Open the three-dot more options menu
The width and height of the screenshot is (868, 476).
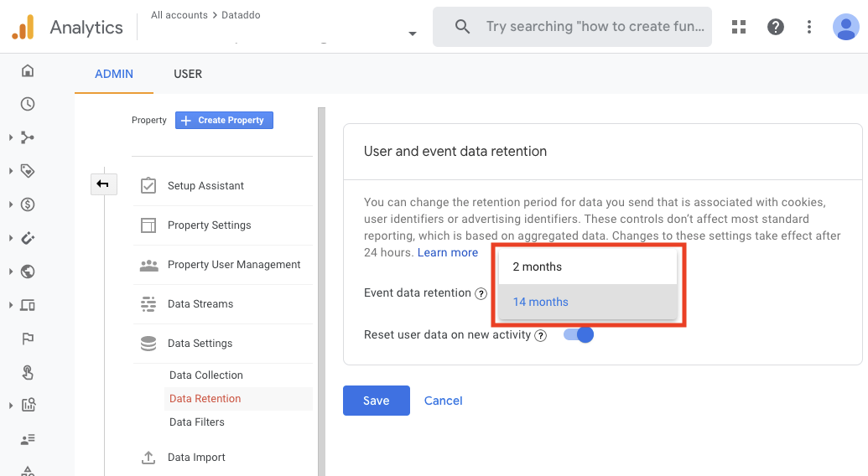click(809, 27)
